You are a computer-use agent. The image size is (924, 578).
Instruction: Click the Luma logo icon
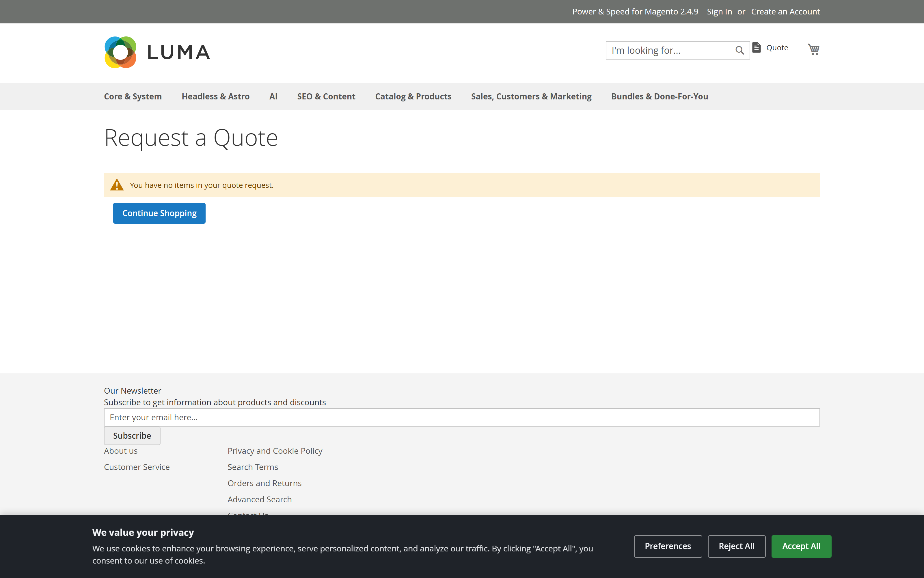tap(120, 52)
